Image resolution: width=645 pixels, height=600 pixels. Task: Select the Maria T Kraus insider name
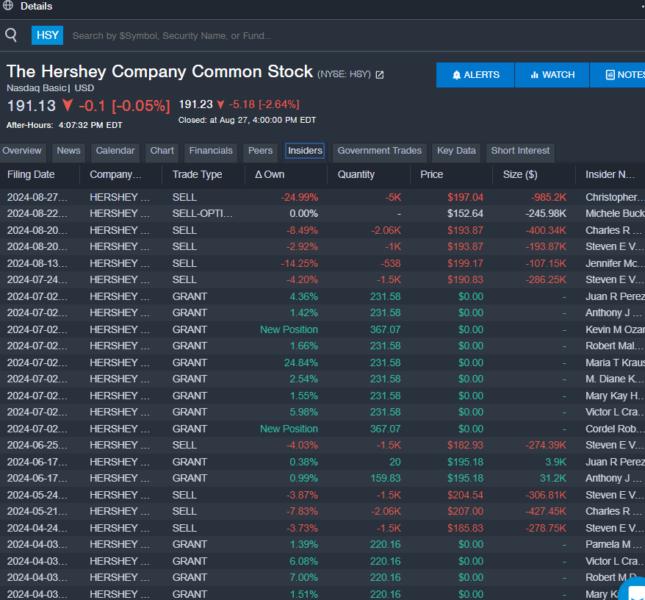(x=615, y=363)
